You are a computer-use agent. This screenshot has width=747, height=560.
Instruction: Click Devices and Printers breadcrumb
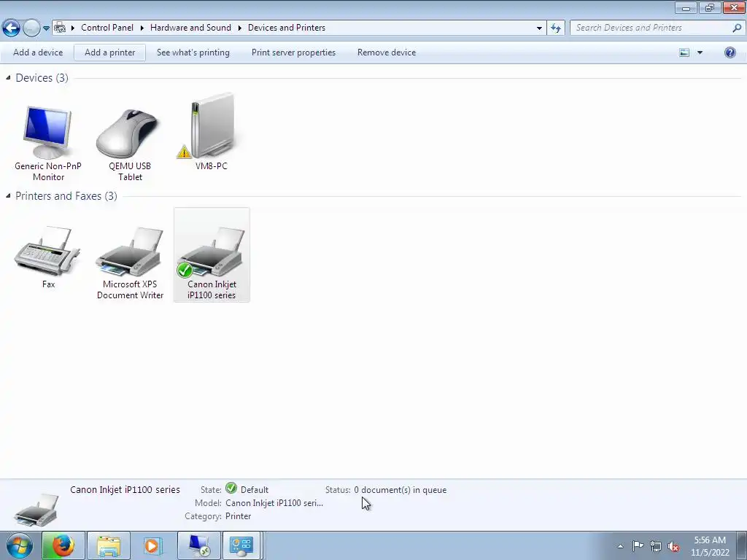286,28
